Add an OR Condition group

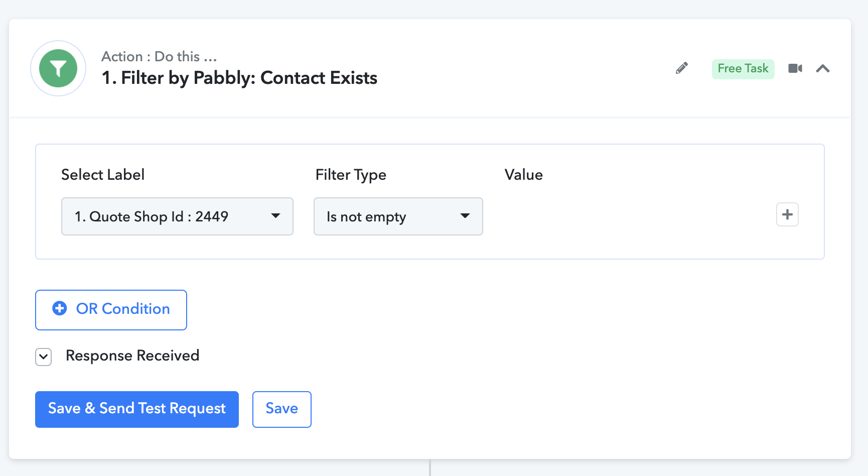[111, 310]
